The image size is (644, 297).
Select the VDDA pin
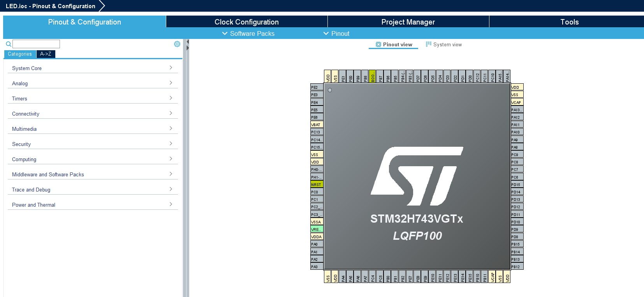click(317, 237)
